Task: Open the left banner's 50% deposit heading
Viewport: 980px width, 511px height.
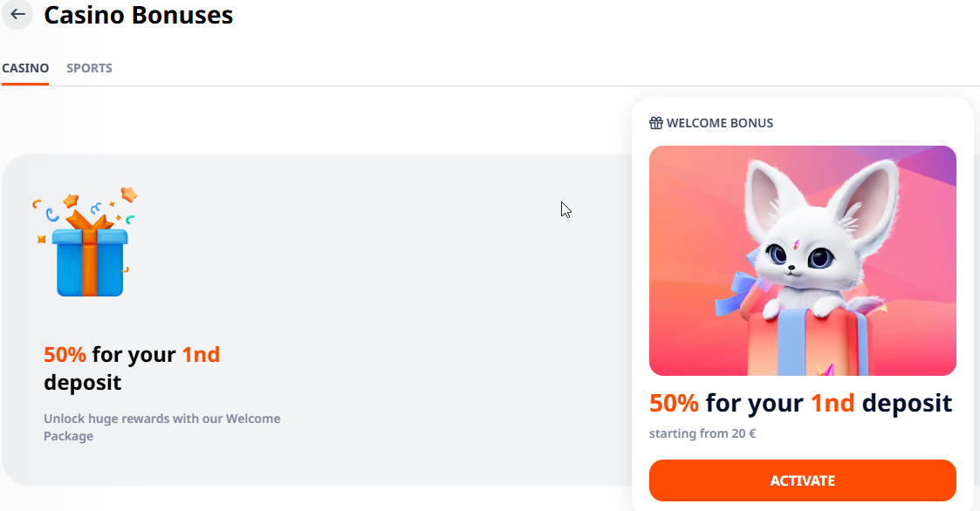Action: pos(132,368)
